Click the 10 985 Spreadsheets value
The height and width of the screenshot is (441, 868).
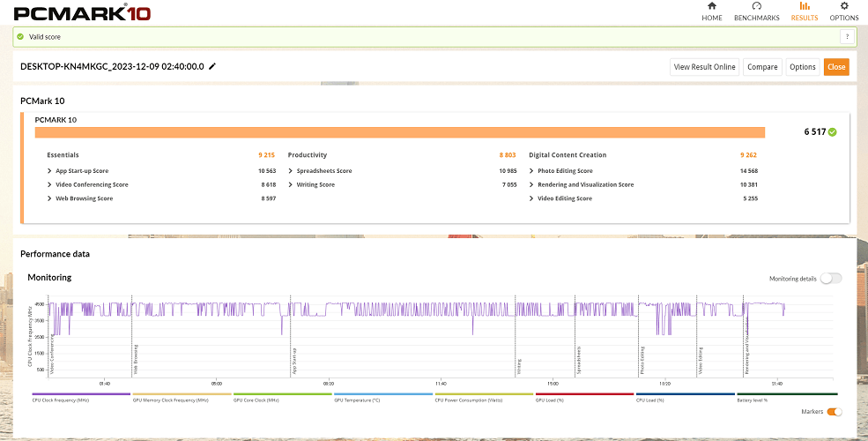point(508,170)
